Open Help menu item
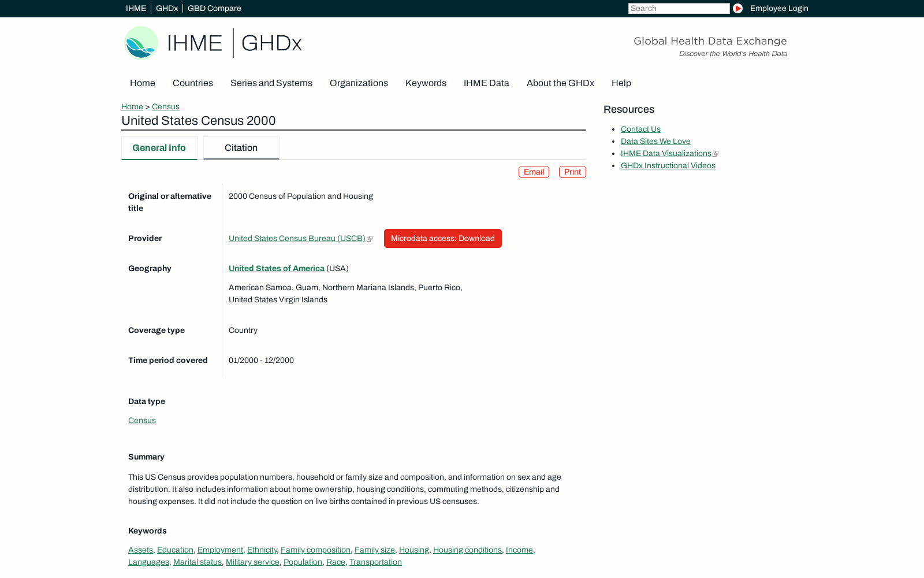 tap(621, 83)
